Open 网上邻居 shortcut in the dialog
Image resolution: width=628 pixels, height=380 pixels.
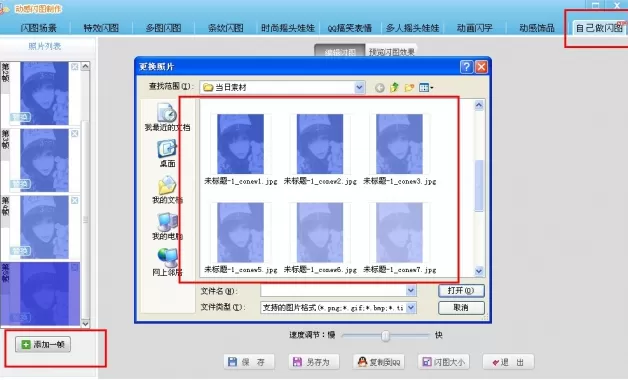[167, 262]
